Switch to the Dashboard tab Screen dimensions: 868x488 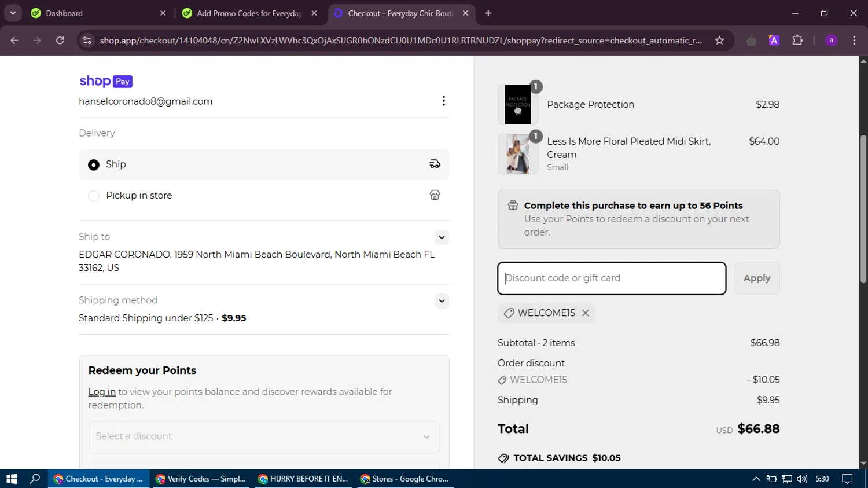point(98,13)
